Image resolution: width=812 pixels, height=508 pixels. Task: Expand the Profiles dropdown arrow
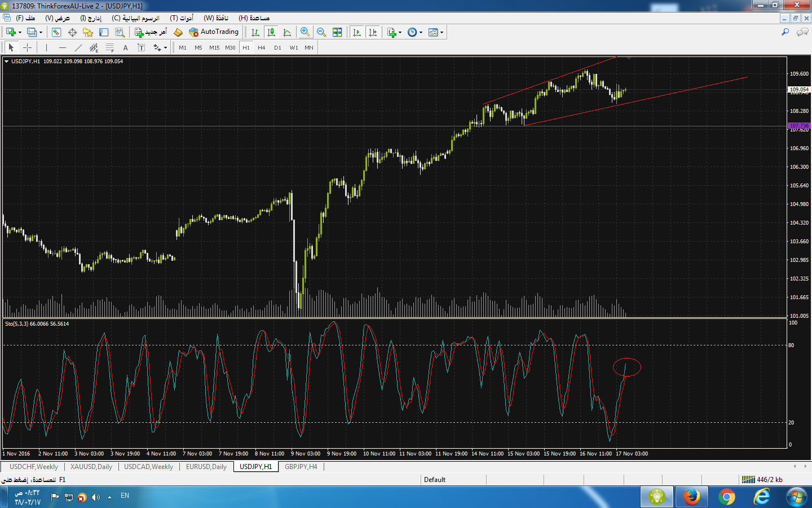pos(41,32)
